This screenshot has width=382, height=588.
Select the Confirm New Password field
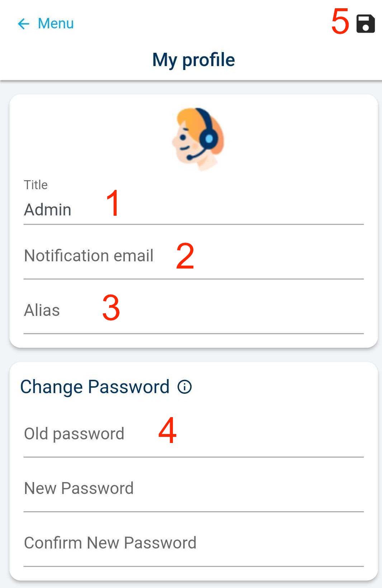point(194,543)
